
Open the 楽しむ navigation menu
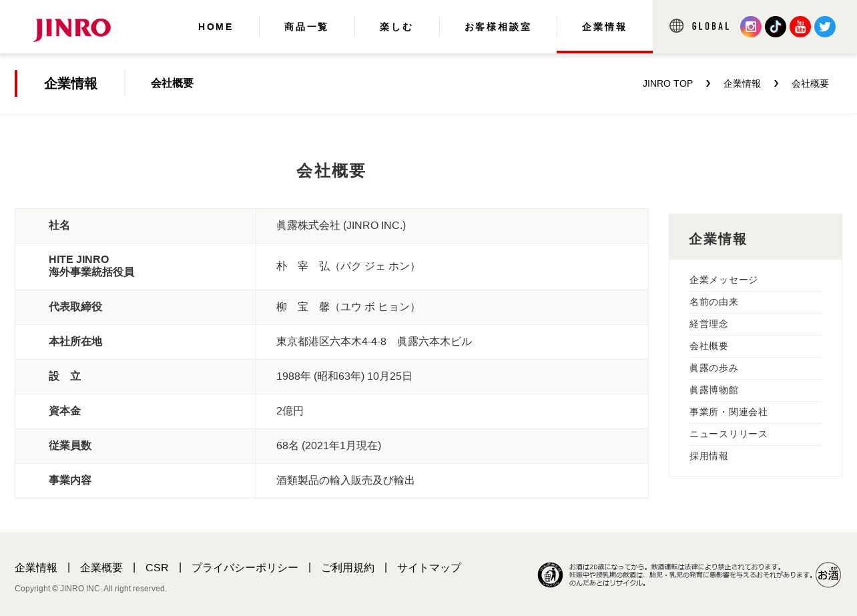tap(396, 27)
